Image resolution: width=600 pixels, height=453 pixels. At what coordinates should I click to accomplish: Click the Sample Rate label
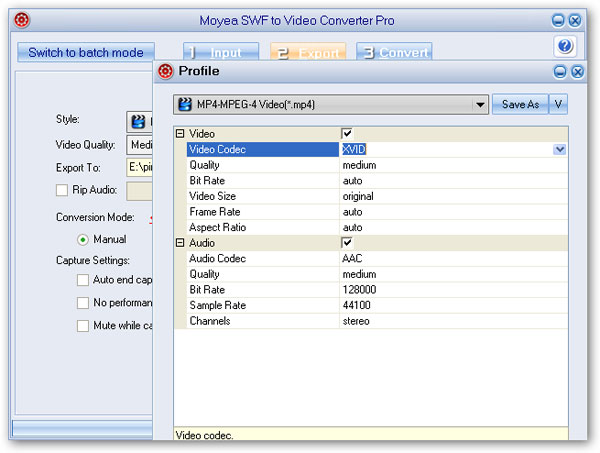tap(217, 305)
